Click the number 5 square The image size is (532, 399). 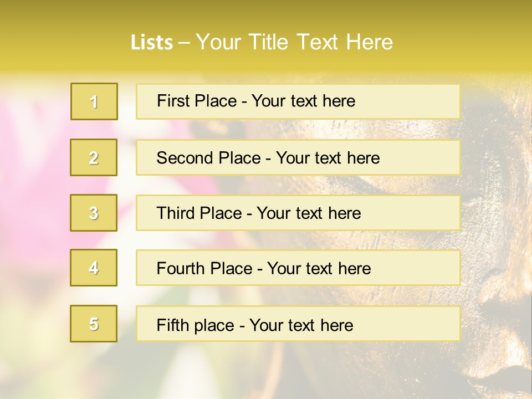94,324
